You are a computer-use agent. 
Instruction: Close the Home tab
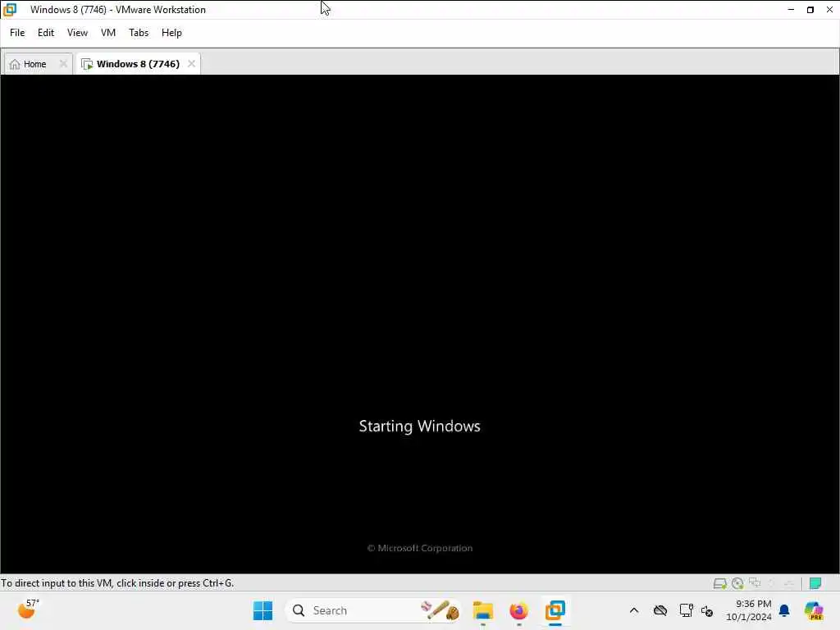click(63, 64)
